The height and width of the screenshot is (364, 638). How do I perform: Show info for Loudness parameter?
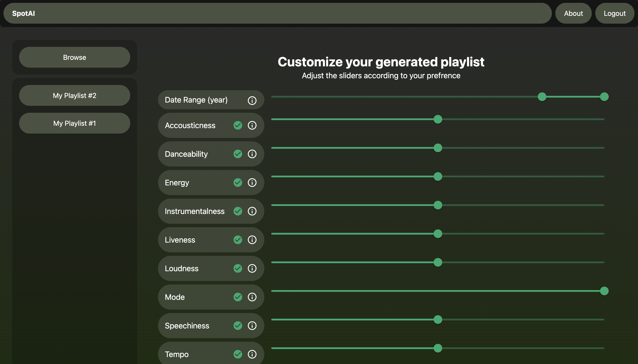click(x=252, y=268)
